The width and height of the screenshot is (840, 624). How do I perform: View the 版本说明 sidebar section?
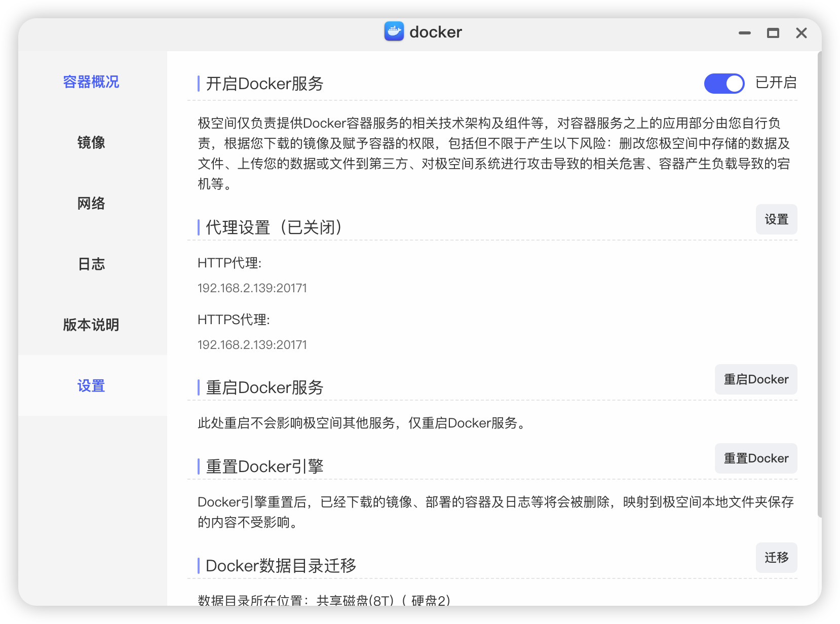(91, 325)
